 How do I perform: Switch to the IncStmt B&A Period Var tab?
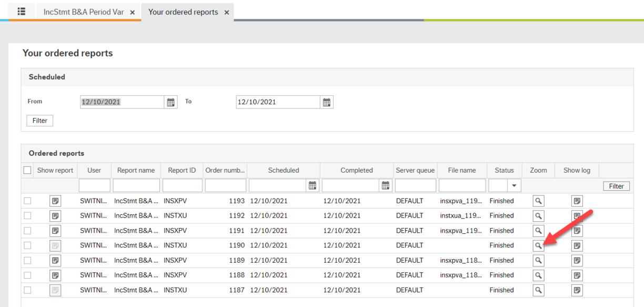click(x=84, y=12)
